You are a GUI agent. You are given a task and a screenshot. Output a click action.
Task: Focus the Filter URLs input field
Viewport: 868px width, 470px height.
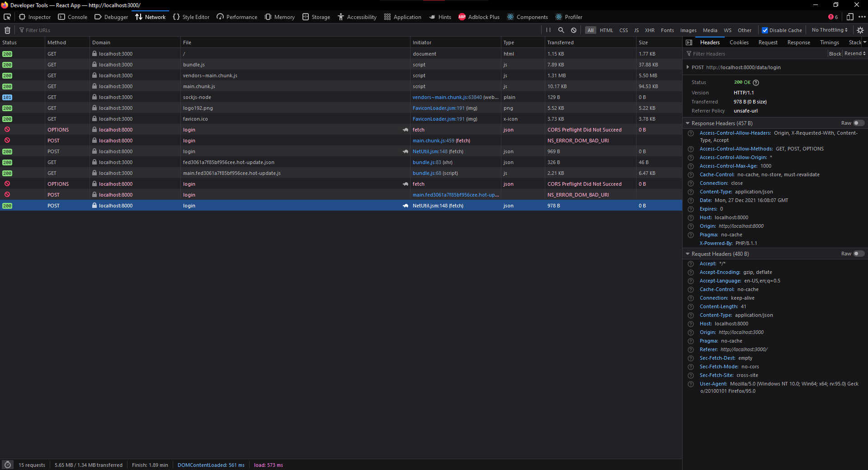tap(278, 30)
